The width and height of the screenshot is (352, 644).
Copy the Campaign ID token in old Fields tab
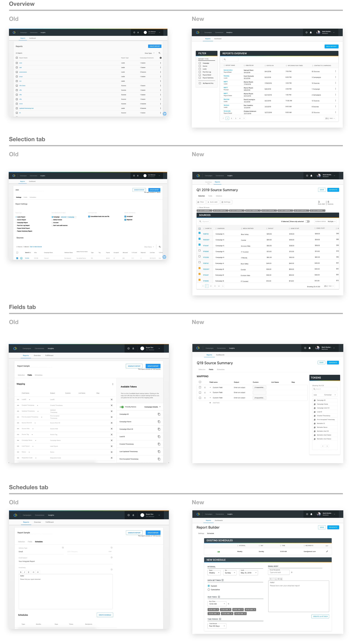point(159,414)
